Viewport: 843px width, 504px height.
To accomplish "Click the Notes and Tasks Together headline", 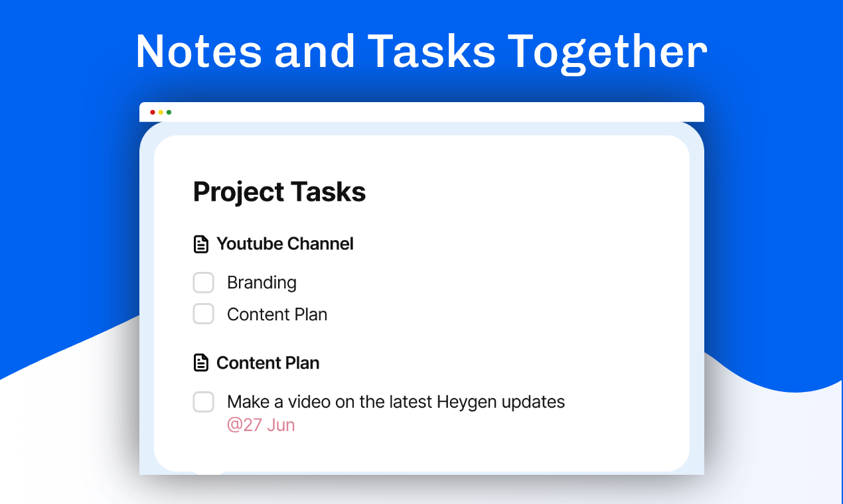I will pos(421,51).
